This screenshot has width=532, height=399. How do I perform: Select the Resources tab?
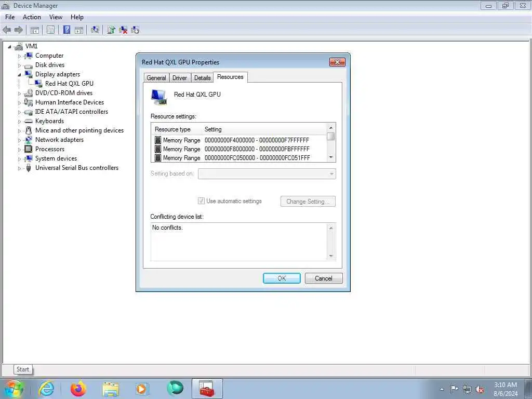point(230,77)
